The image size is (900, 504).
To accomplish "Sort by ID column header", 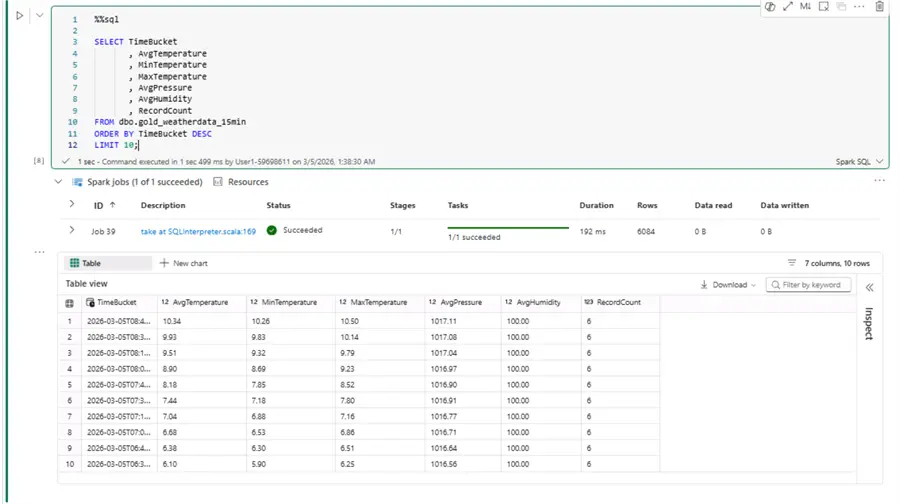I will point(104,206).
